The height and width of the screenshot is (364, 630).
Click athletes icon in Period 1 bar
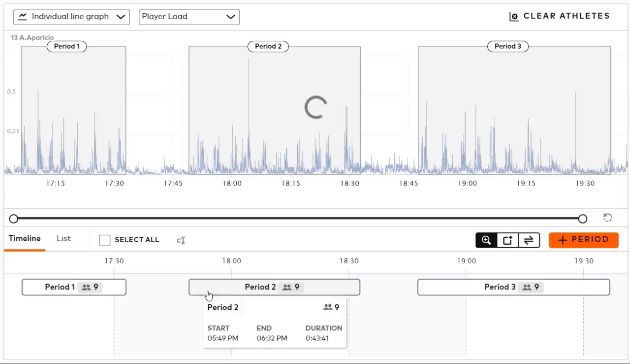point(86,287)
